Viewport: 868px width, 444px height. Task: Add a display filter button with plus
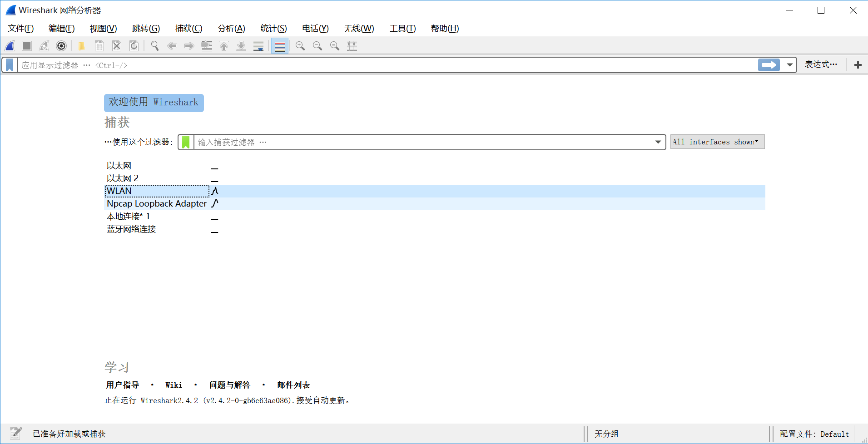pos(858,65)
